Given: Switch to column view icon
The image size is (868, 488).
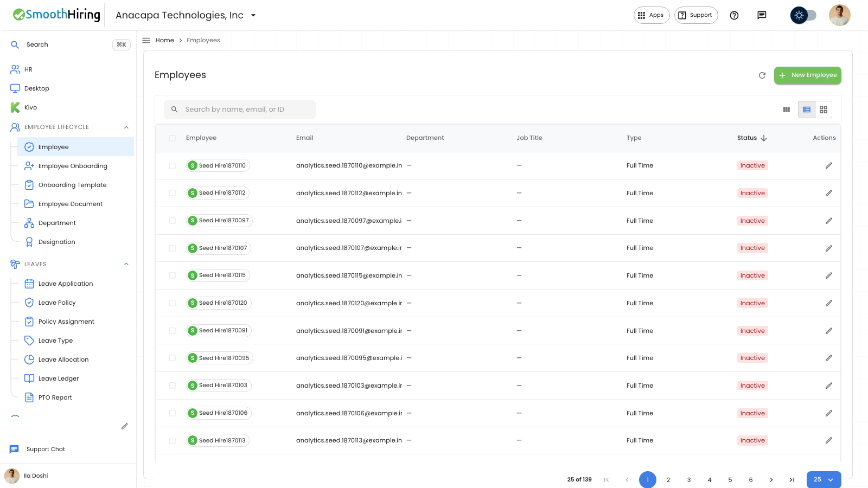Looking at the screenshot, I should tap(787, 110).
